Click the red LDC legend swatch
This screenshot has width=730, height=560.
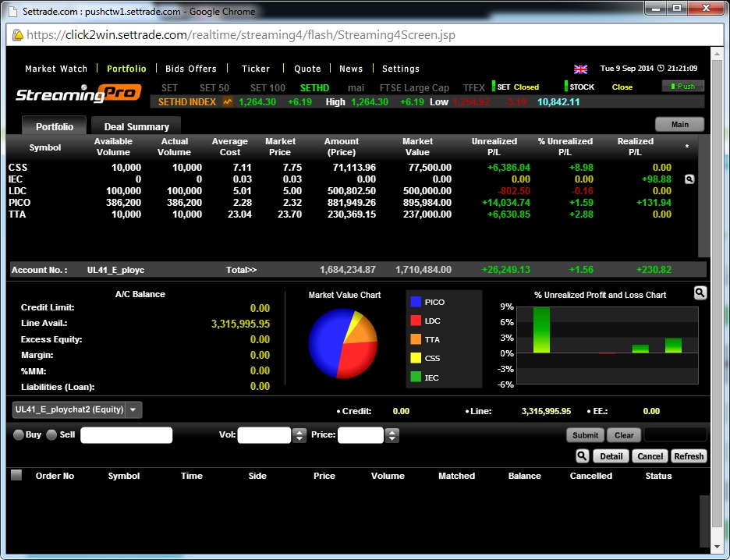click(416, 321)
